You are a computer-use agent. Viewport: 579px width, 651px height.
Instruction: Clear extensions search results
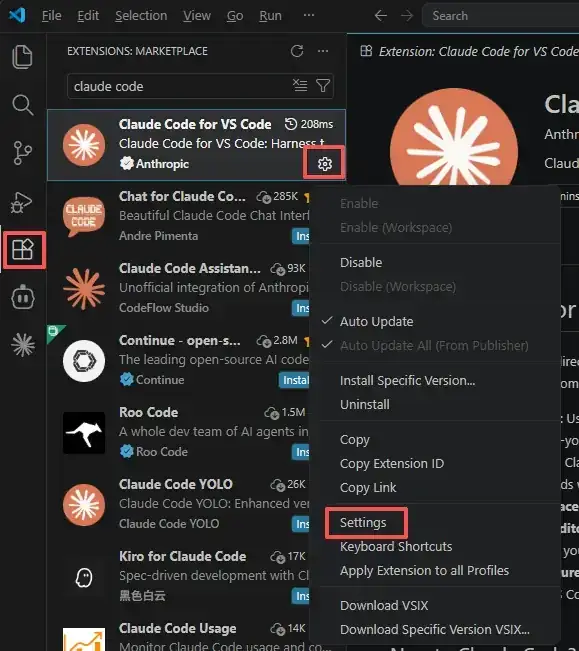300,86
